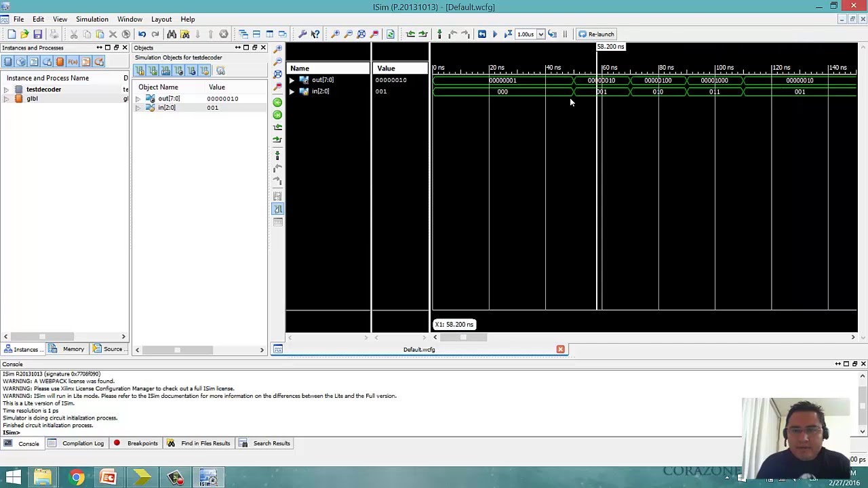Click the Save disk icon
Screen dimensions: 868x488
tap(38, 34)
